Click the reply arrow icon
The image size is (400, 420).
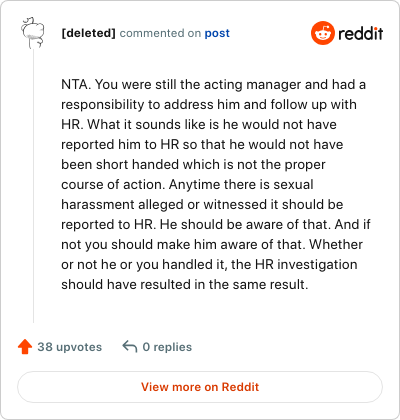tap(130, 347)
